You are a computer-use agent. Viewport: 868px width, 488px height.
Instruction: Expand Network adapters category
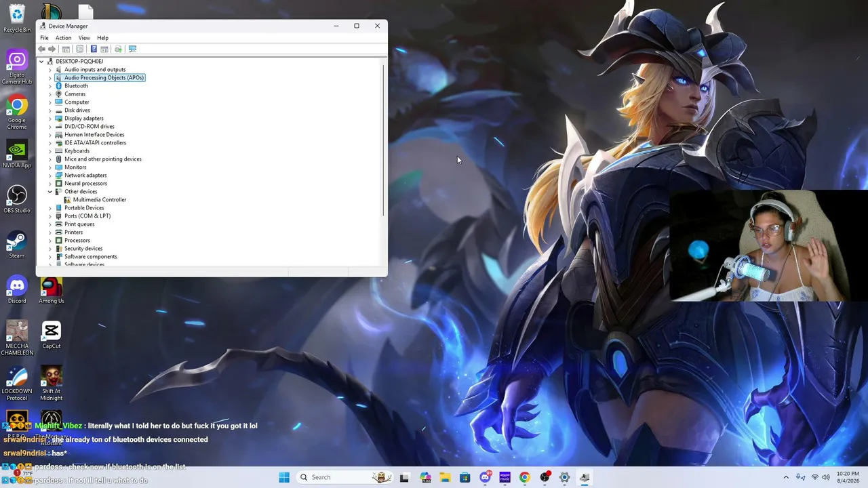tap(50, 176)
